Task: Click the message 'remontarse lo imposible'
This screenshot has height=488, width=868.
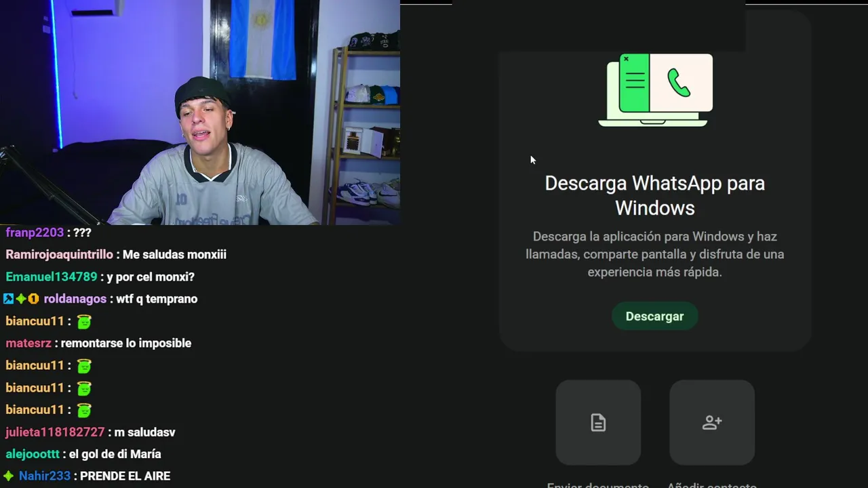Action: point(126,344)
